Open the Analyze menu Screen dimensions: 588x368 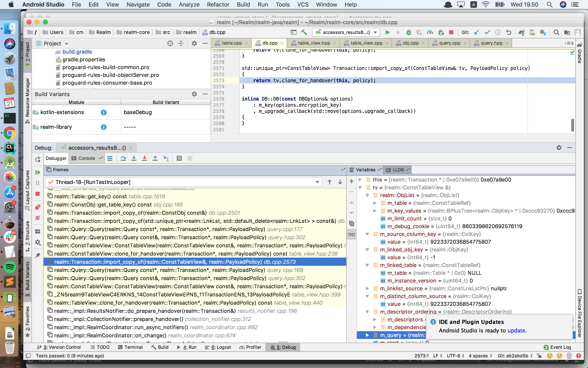click(189, 4)
